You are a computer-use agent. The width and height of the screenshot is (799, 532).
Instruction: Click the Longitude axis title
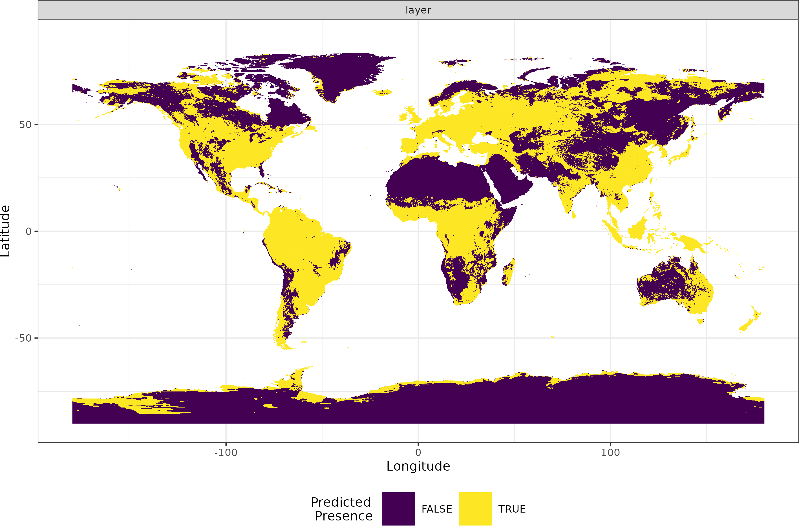[418, 466]
